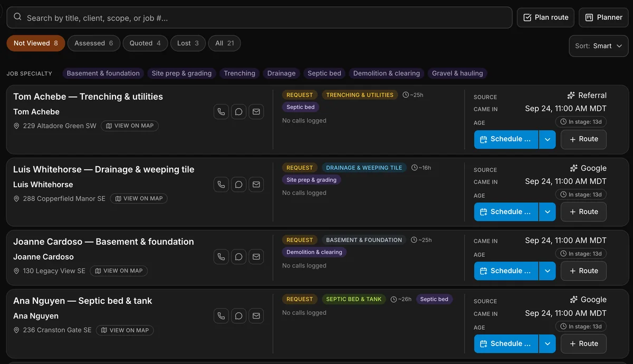Switch to the Quoted tab

pos(146,43)
